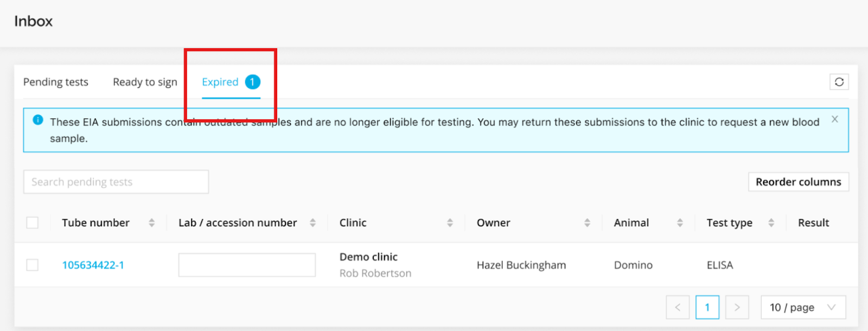
Task: Switch to the Pending tests tab
Action: 55,82
